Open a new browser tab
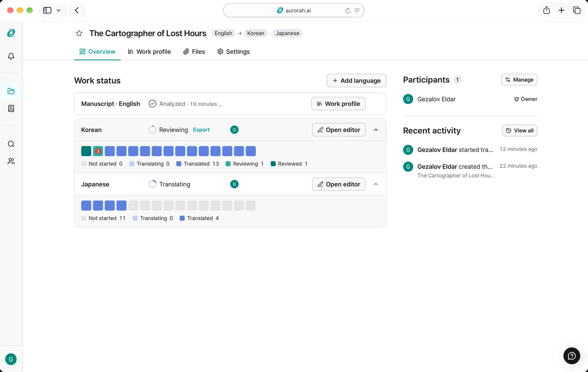Image resolution: width=588 pixels, height=372 pixels. pos(561,10)
